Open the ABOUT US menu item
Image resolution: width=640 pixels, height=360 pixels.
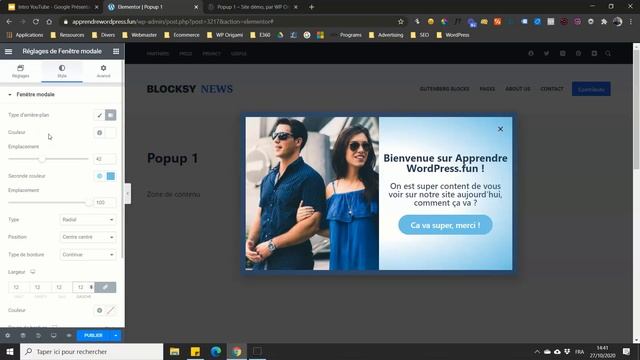point(518,89)
